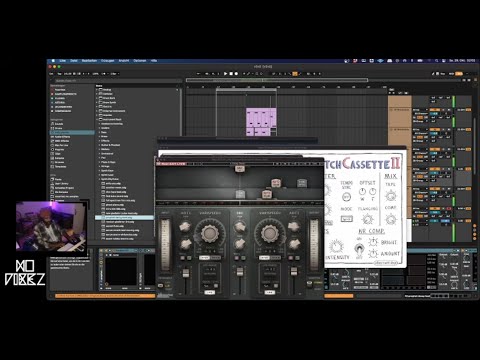480x360 pixels.
Task: Open the Ansicht menu
Action: [x=124, y=61]
